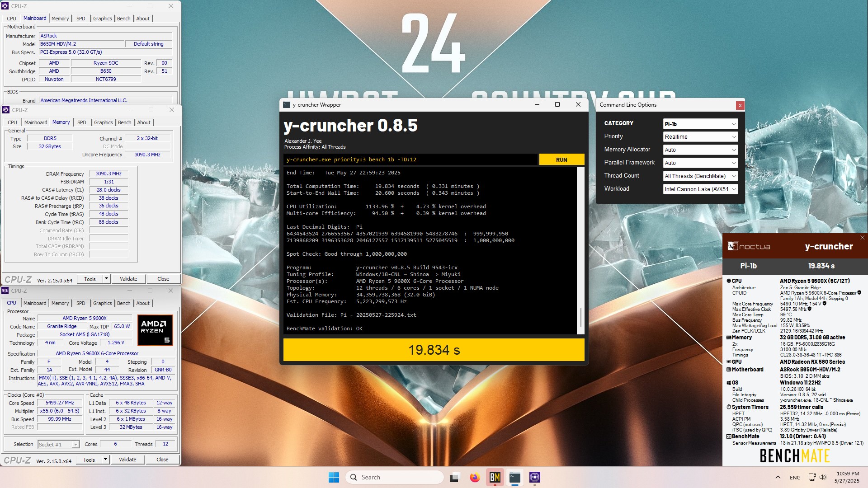The height and width of the screenshot is (488, 868).
Task: Click the Level 3 32 MBytes cache value
Action: point(131,427)
